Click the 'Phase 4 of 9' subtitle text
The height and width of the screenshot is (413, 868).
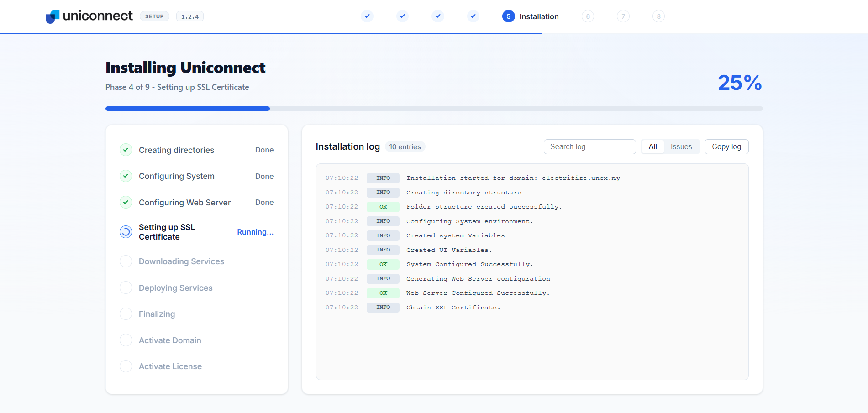click(x=177, y=87)
